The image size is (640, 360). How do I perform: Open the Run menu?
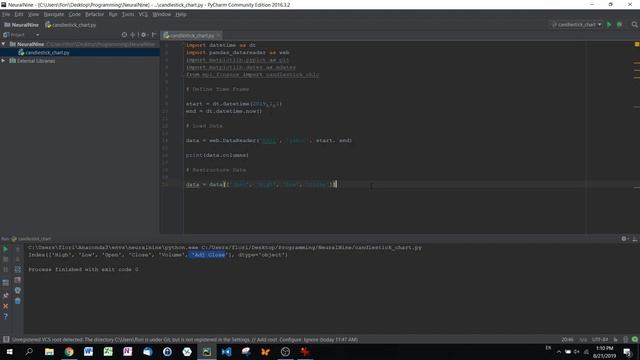(113, 14)
